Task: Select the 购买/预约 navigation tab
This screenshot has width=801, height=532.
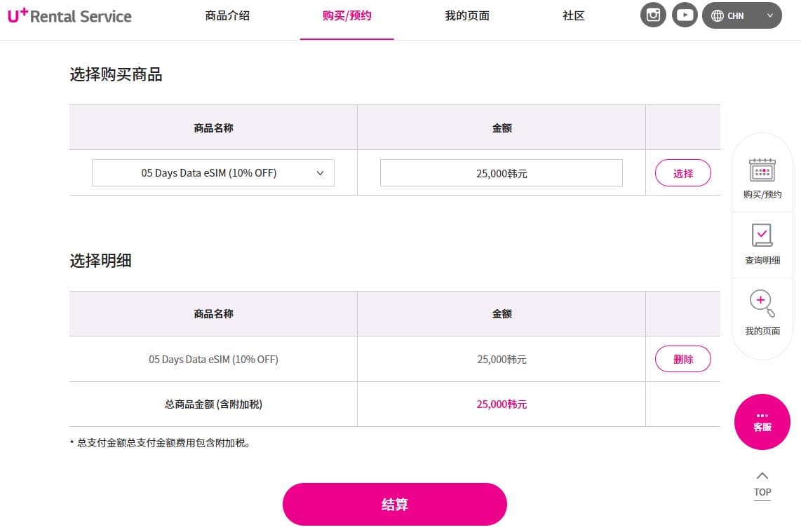Action: pos(347,16)
